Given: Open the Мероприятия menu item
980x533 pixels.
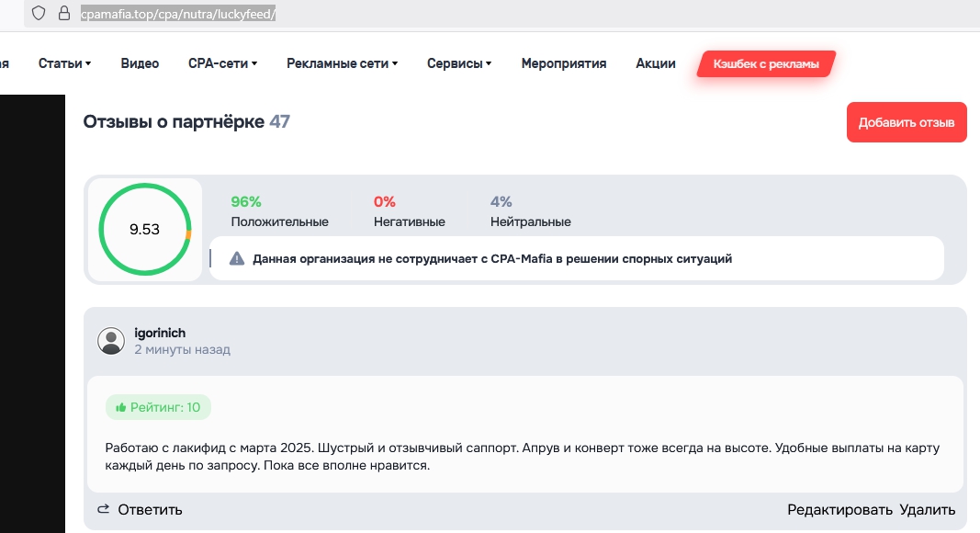Looking at the screenshot, I should point(564,63).
